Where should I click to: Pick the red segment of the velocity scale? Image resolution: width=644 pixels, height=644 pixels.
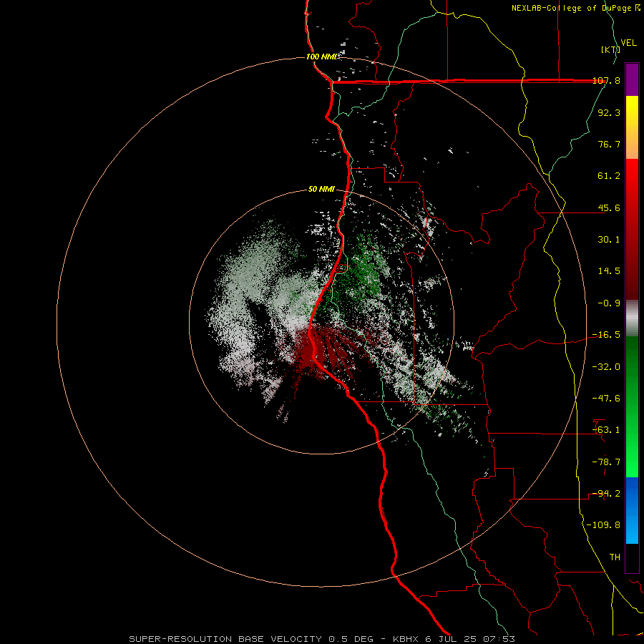[632, 229]
